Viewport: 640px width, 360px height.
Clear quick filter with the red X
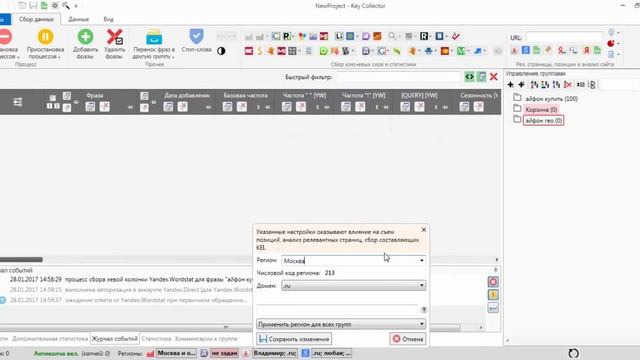pos(493,77)
